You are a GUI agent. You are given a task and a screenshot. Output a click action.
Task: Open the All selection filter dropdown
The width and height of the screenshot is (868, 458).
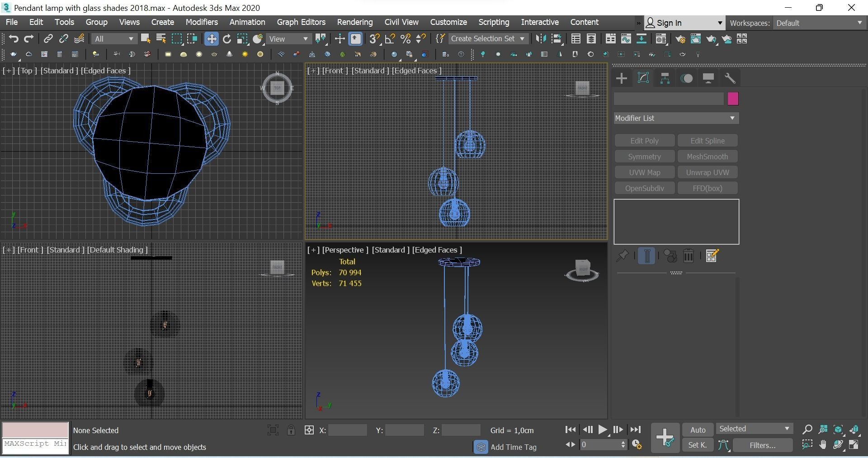point(114,39)
